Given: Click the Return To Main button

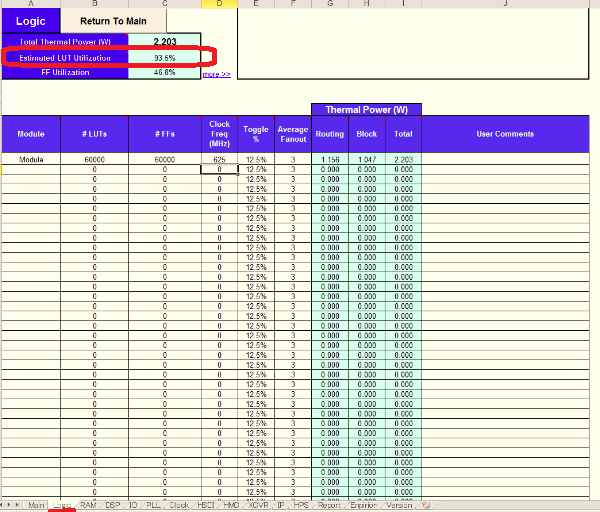Looking at the screenshot, I should 113,21.
